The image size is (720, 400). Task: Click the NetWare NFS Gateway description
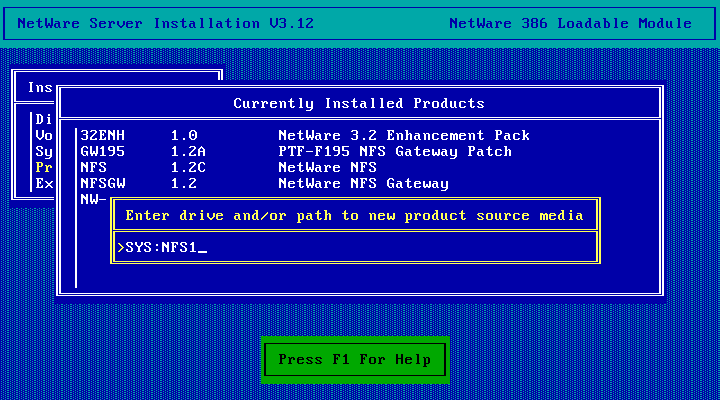[x=363, y=184]
